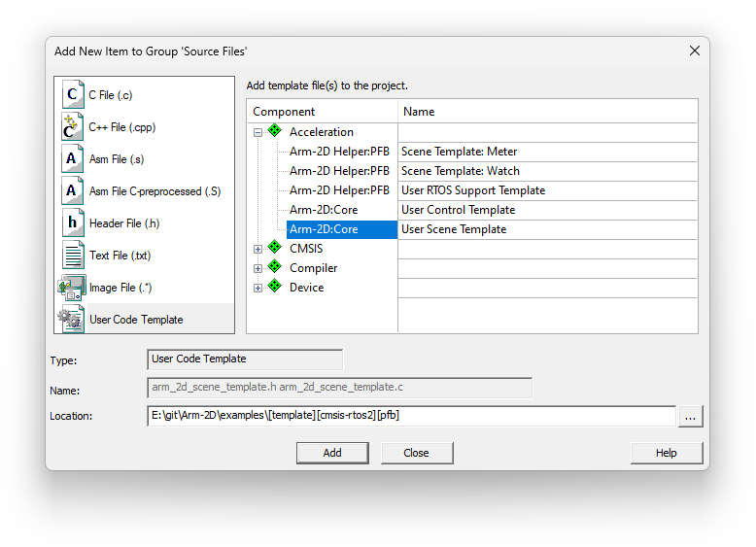
Task: Select the C File (.c) icon
Action: 73,95
